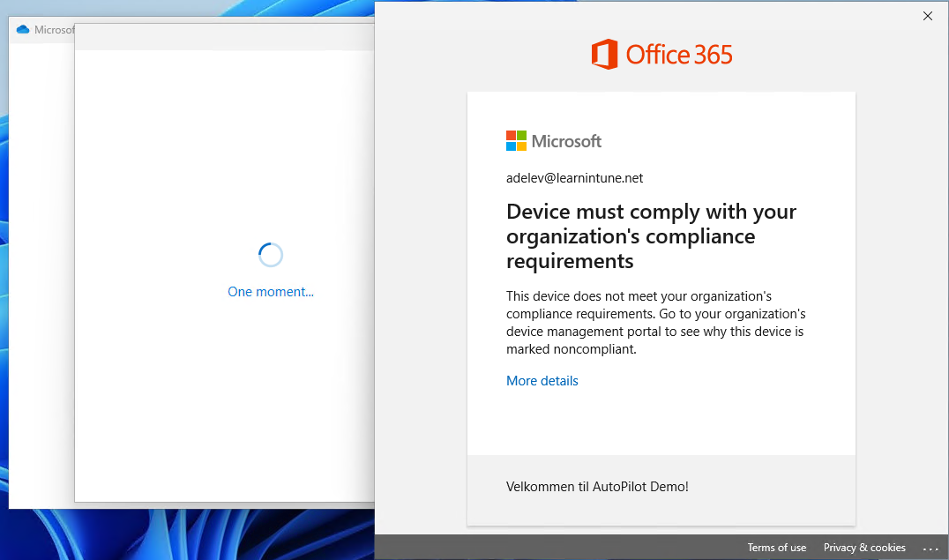Select the adelev@learnintune.net account text

tap(574, 178)
